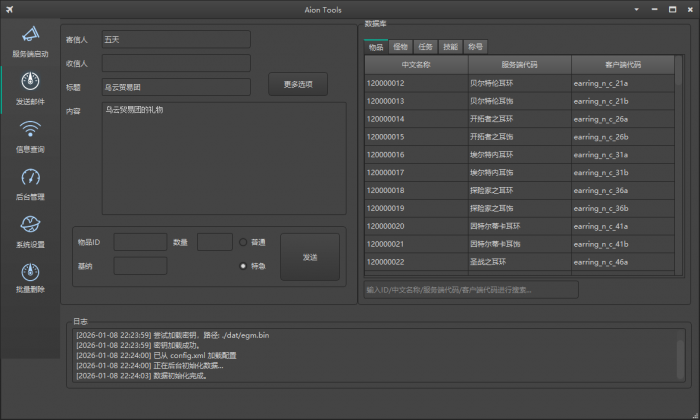The image size is (700, 420).
Task: Click cell earring_n_c_21b
Action: coord(623,101)
